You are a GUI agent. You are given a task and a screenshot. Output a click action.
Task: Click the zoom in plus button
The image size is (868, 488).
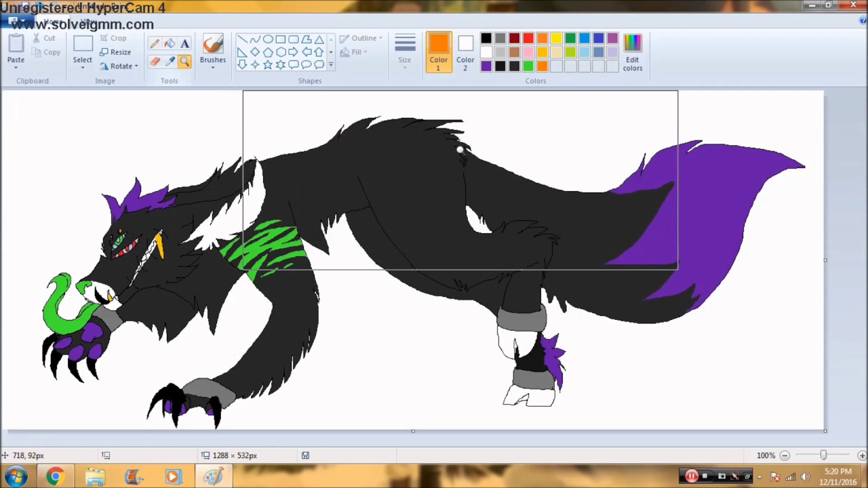(862, 455)
